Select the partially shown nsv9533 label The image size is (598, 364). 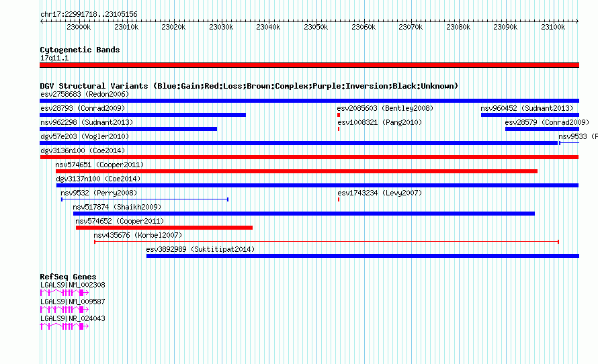[578, 136]
